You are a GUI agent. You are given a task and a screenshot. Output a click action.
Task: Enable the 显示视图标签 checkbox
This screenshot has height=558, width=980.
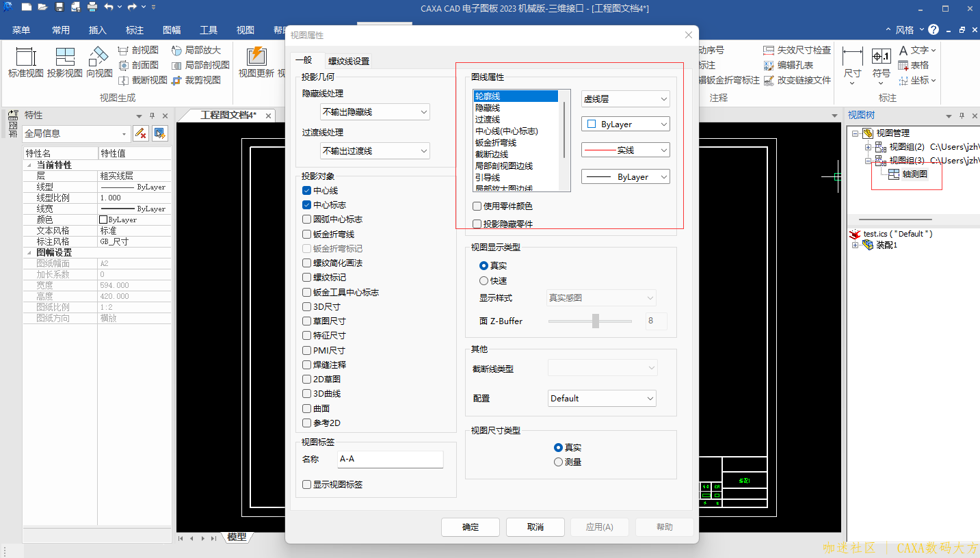tap(307, 485)
